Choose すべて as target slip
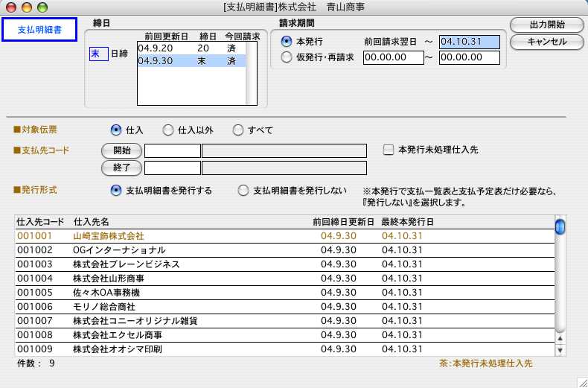Image resolution: width=588 pixels, height=388 pixels. (238, 130)
